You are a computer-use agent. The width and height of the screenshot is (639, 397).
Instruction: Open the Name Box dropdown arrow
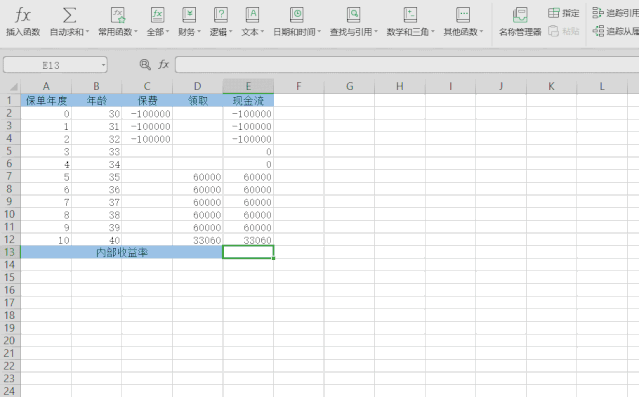(x=103, y=65)
